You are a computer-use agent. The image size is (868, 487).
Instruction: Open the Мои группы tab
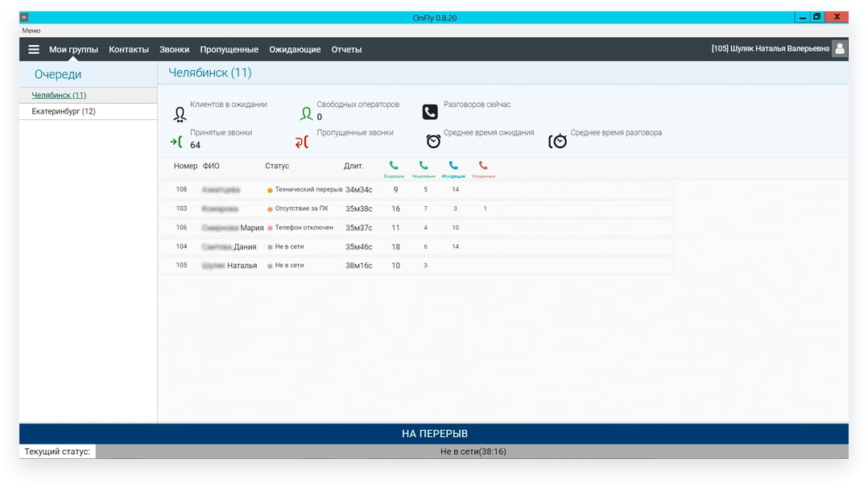click(x=73, y=49)
